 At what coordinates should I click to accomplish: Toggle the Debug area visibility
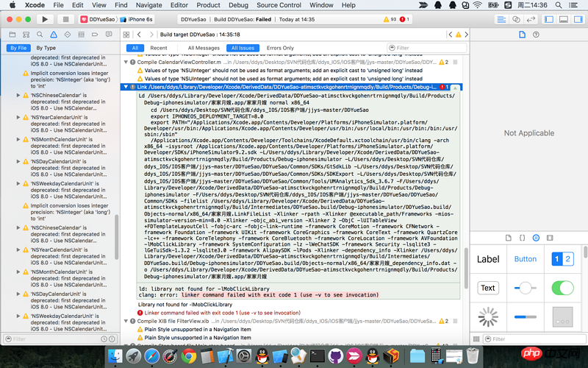(564, 19)
